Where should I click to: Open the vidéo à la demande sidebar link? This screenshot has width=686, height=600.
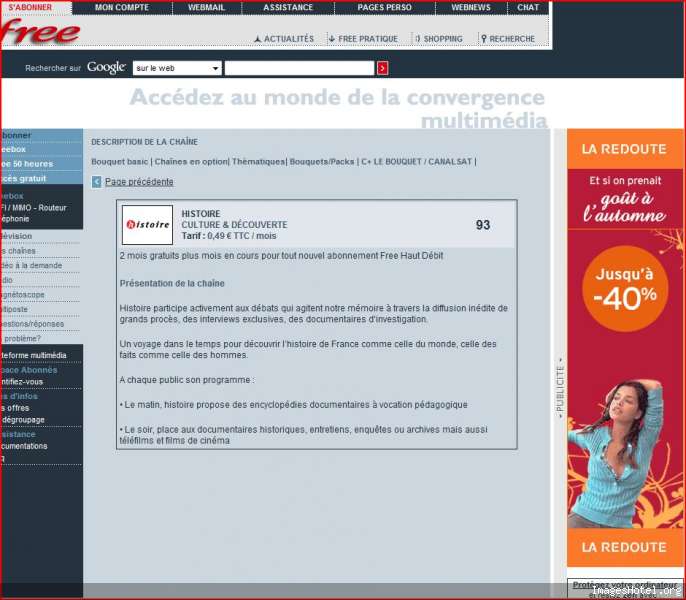coord(32,266)
